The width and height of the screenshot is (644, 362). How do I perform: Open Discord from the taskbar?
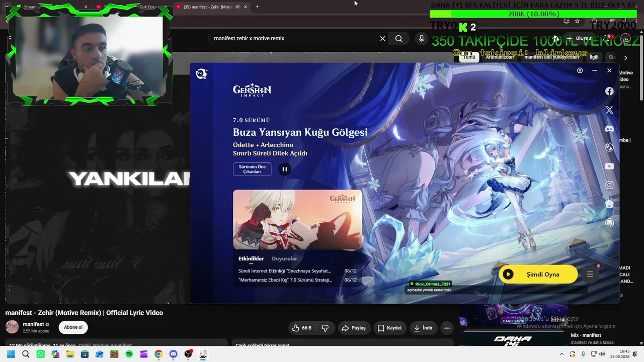click(x=174, y=354)
